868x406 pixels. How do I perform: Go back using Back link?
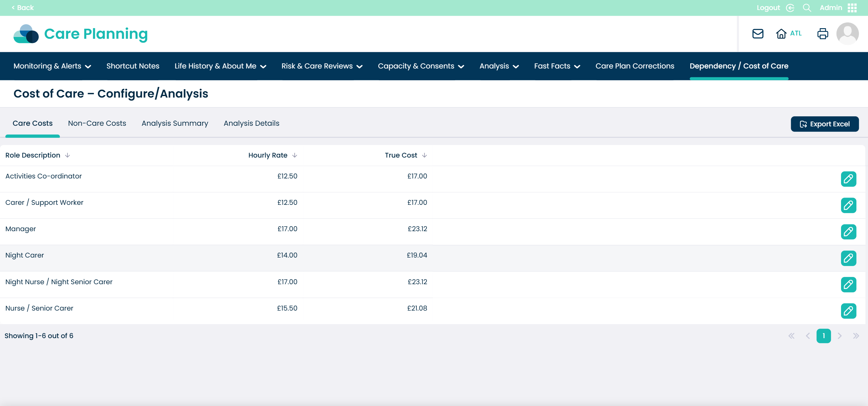click(23, 8)
